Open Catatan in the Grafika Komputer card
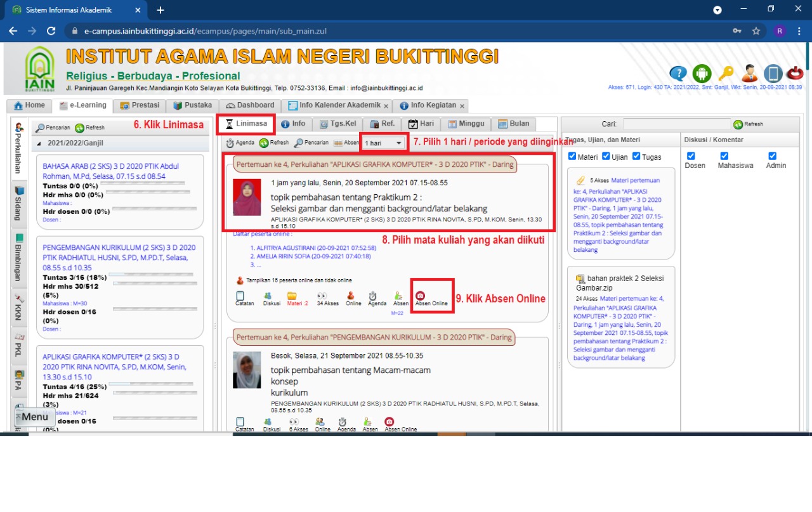This screenshot has width=812, height=512. (244, 299)
